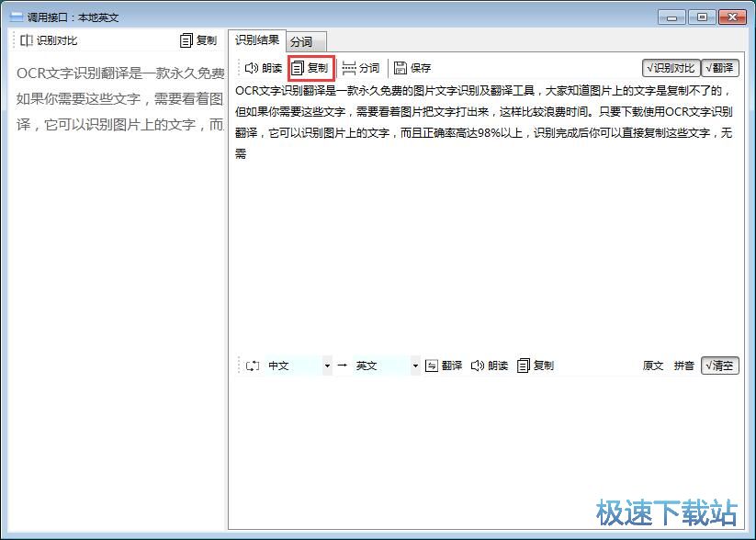Screen dimensions: 756x540
Task: Minimize the window
Action: (671, 17)
